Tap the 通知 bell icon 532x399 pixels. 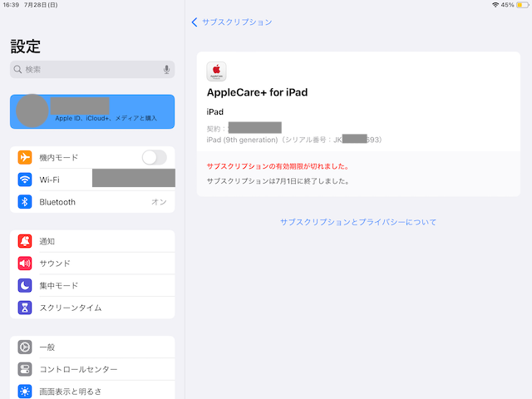tap(25, 241)
